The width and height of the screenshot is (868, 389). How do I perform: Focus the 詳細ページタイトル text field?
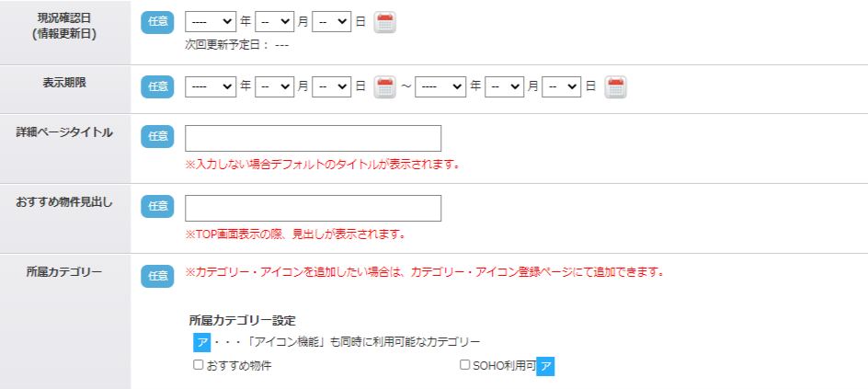313,138
